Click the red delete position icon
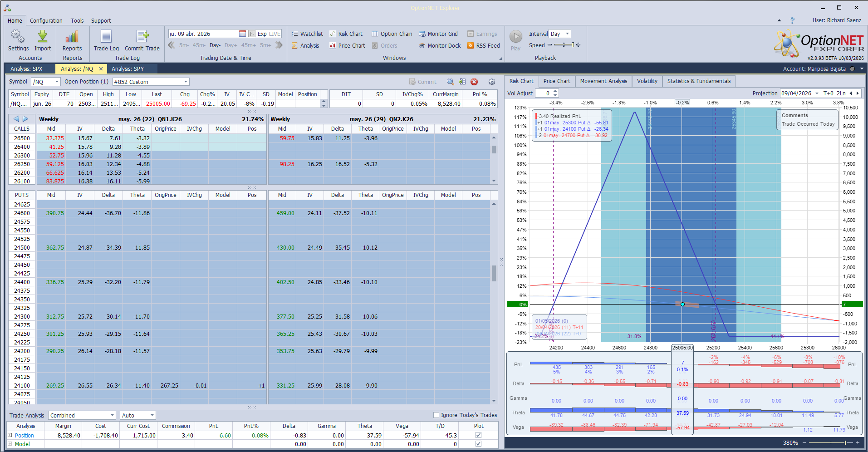The width and height of the screenshot is (868, 452). click(x=474, y=82)
